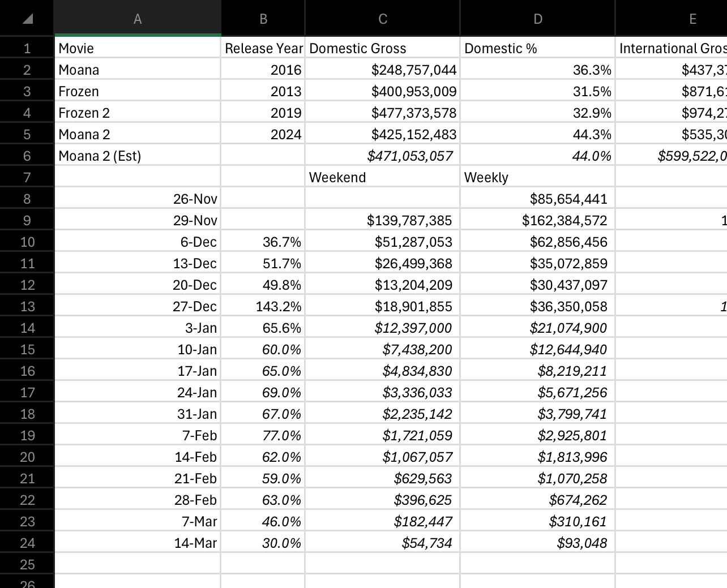Select the 27-Dec date cell

[138, 306]
